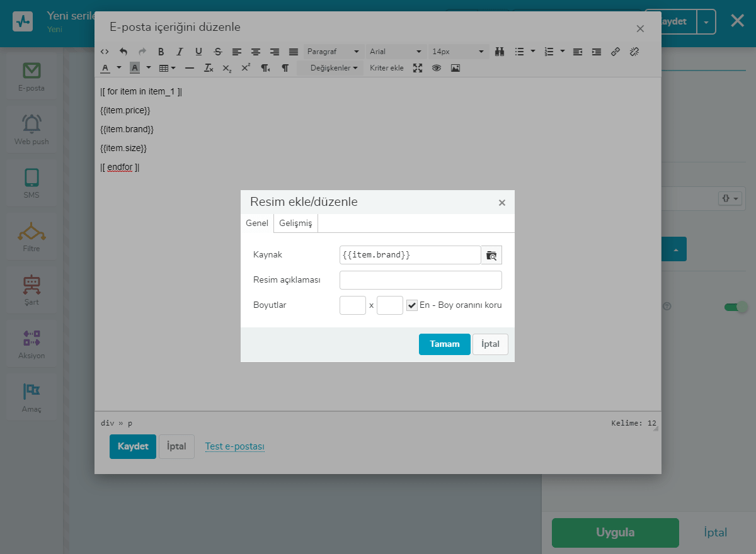Insert link using chain icon

click(x=616, y=52)
